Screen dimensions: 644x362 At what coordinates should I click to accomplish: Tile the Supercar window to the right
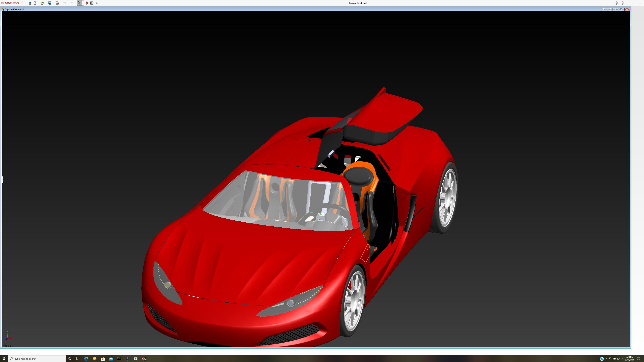(x=610, y=9)
